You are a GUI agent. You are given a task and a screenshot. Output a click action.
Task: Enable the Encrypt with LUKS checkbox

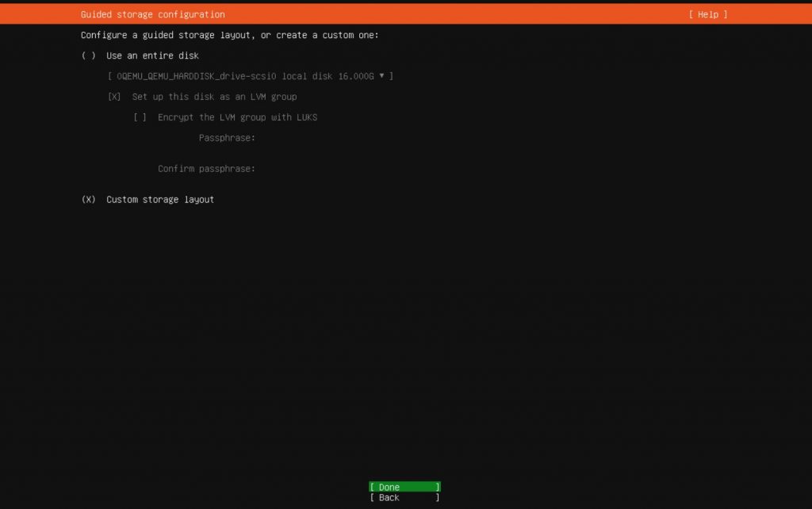tap(140, 117)
